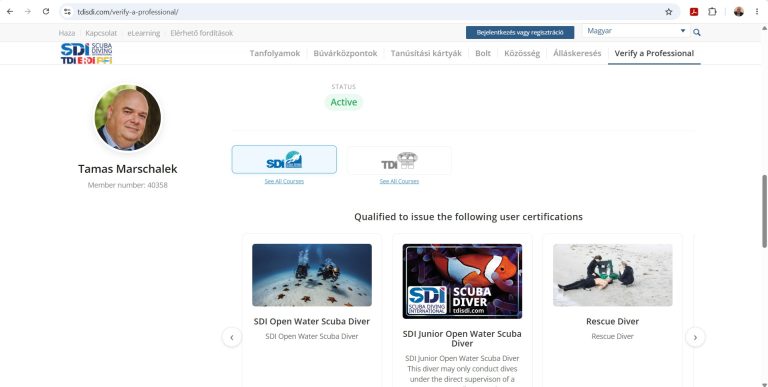Bookmark this page with star icon
Image resolution: width=768 pixels, height=387 pixels.
669,12
